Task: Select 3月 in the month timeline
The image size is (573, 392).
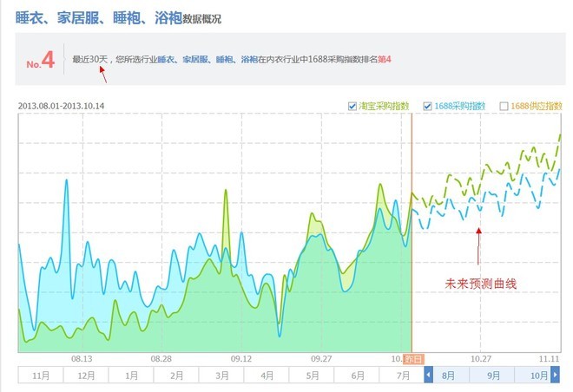Action: (222, 376)
